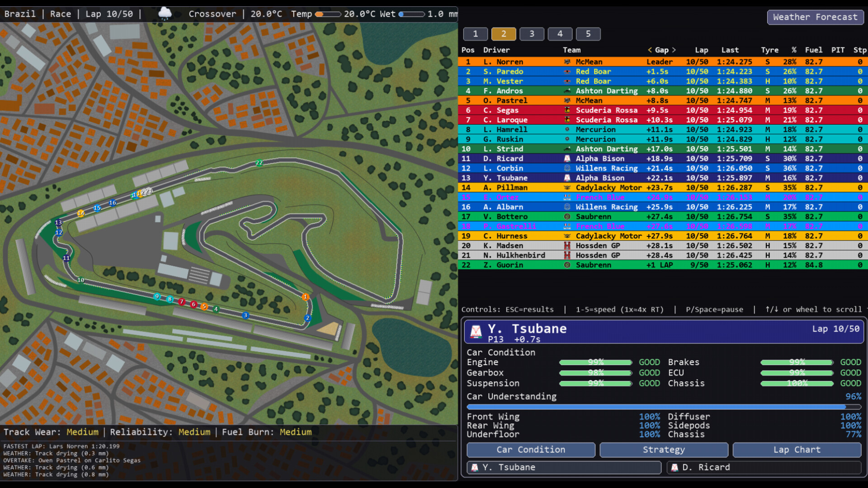The height and width of the screenshot is (488, 868).
Task: Switch to the Strategy tab
Action: coord(664,450)
